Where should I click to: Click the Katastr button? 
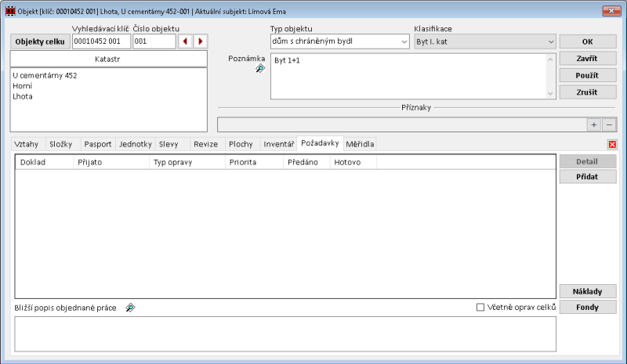(108, 59)
